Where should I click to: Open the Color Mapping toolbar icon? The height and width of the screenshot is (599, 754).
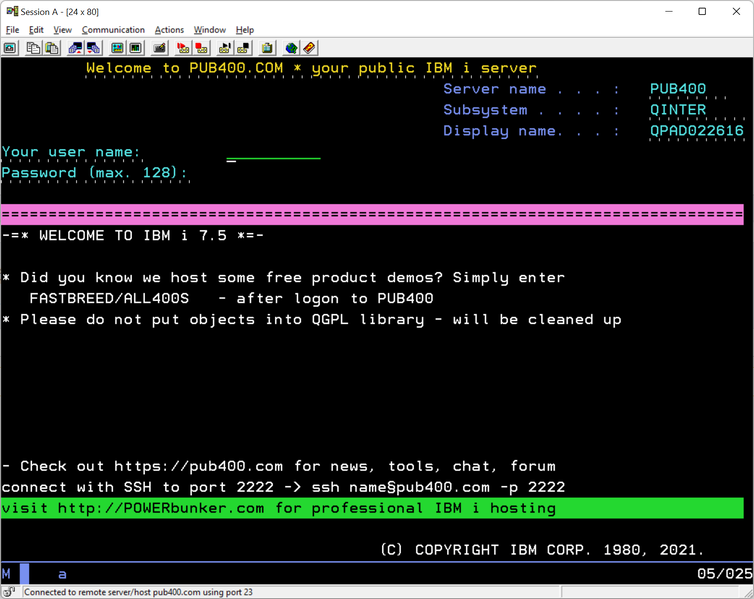coord(136,48)
